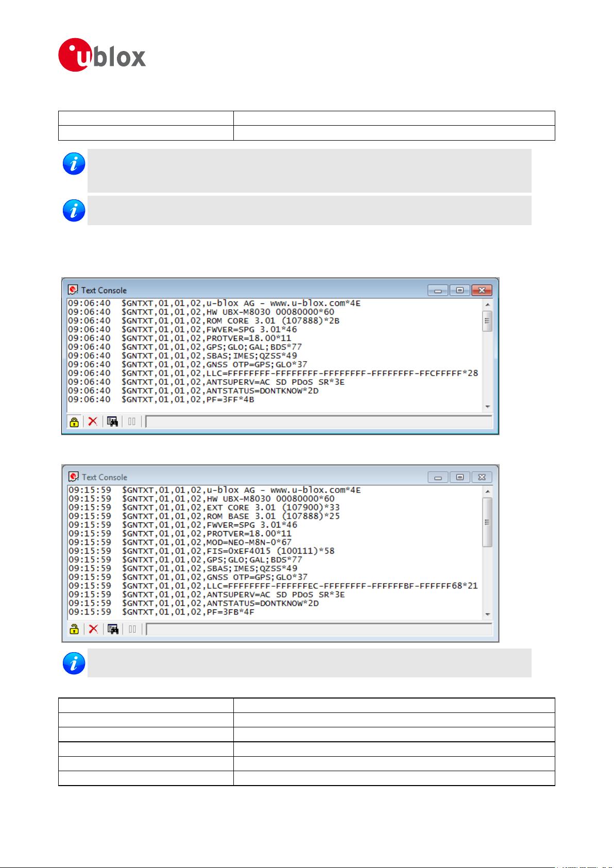614x868 pixels.
Task: Click the u-blox logo in the page header
Action: 102,56
